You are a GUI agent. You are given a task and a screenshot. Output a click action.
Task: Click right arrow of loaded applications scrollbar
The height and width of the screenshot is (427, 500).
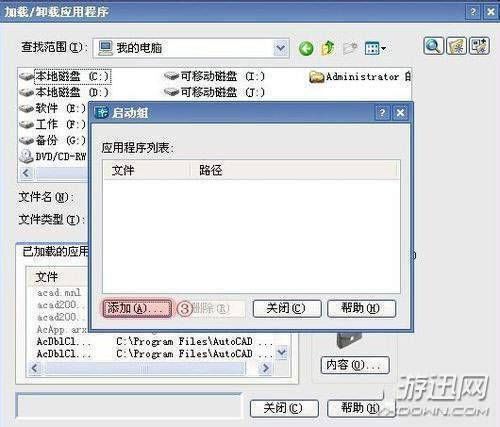[266, 368]
